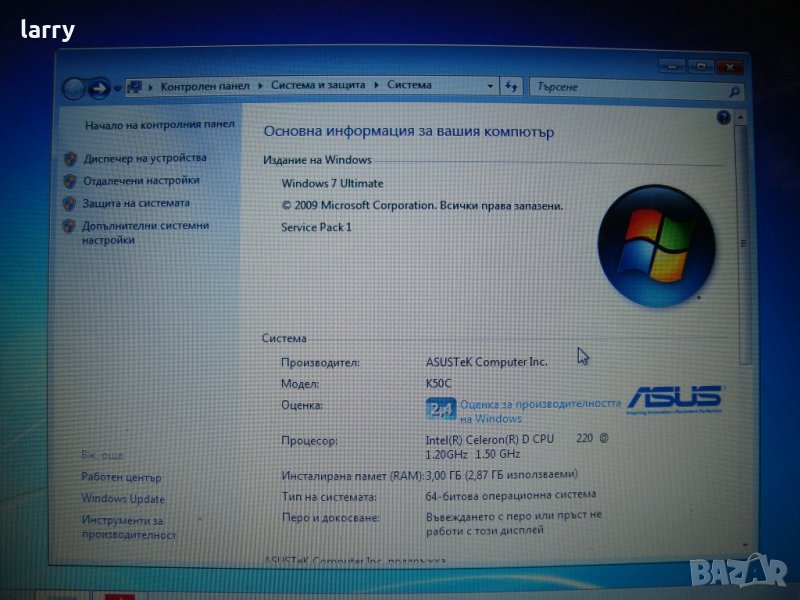Viewport: 800px width, 600px height.
Task: Click the search magnifier icon in Търсене box
Action: 735,89
